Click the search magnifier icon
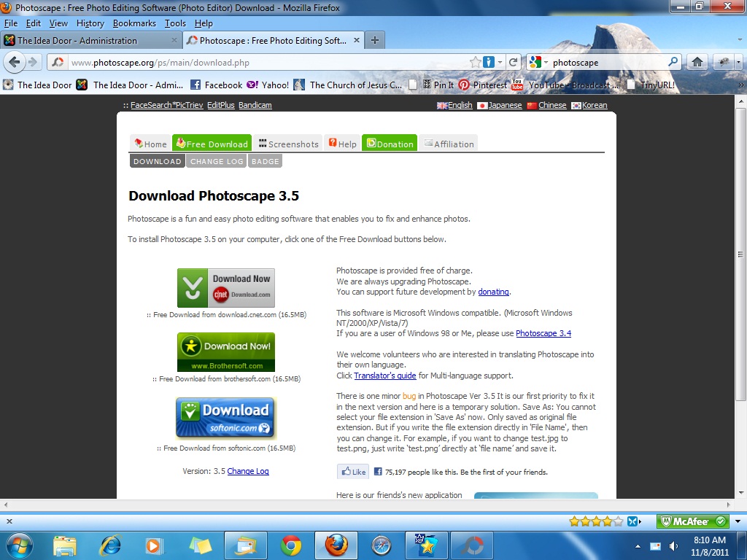This screenshot has width=747, height=560. 673,62
